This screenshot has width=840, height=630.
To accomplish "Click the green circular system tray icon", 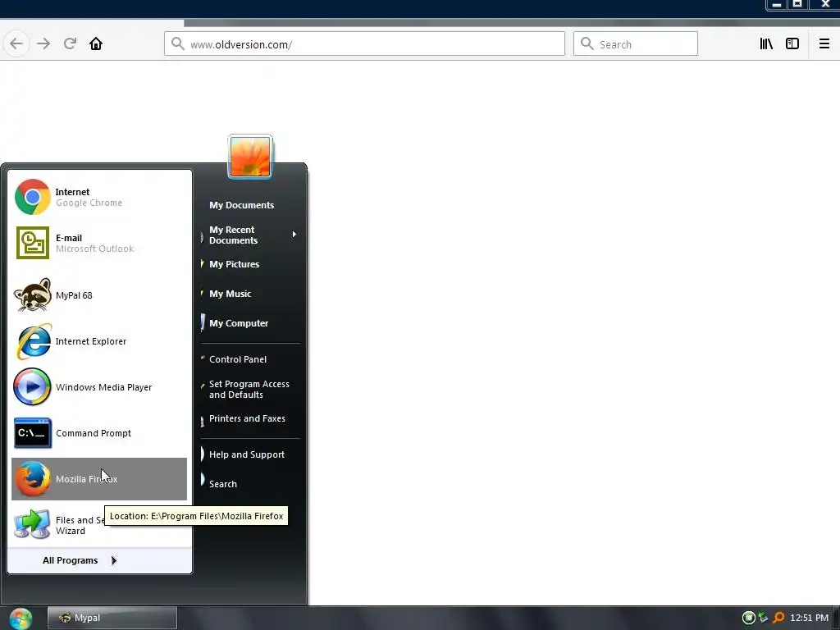I will (749, 618).
